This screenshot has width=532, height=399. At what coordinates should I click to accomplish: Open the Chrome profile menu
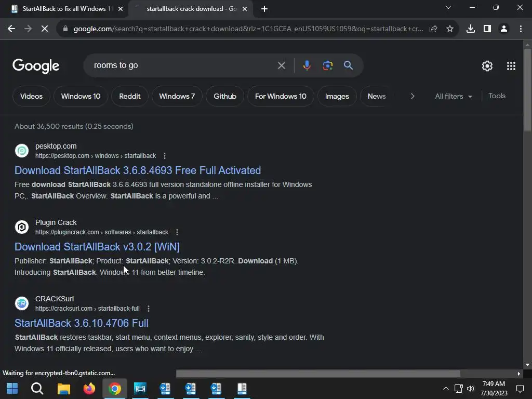[504, 29]
